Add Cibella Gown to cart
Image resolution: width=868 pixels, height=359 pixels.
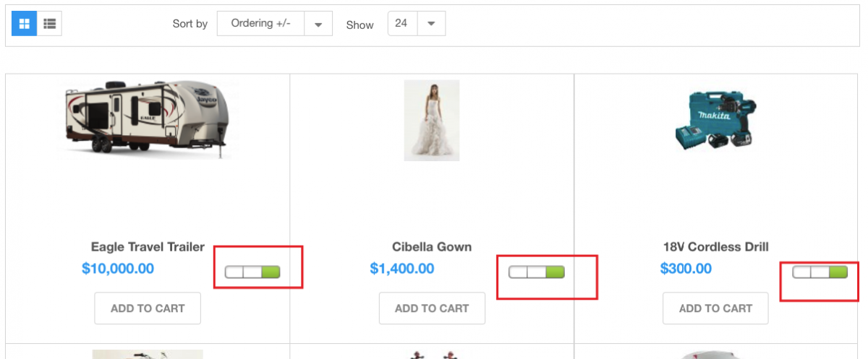(432, 308)
